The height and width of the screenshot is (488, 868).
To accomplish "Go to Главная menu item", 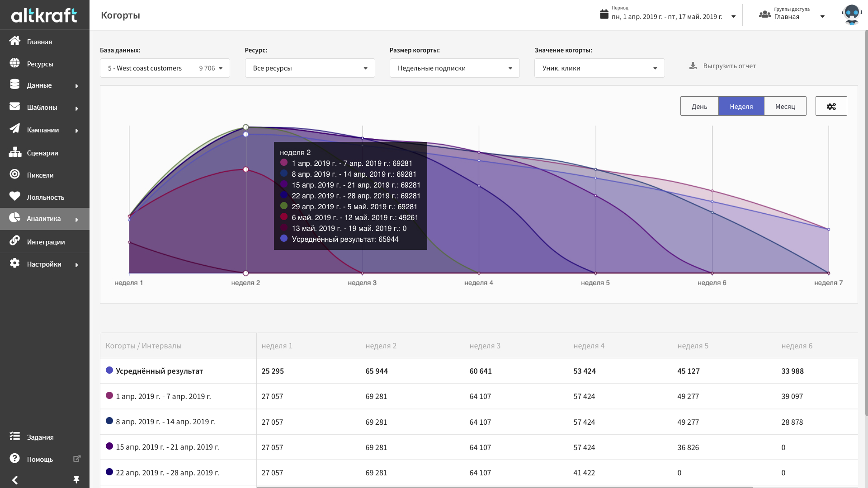I will pyautogui.click(x=40, y=42).
